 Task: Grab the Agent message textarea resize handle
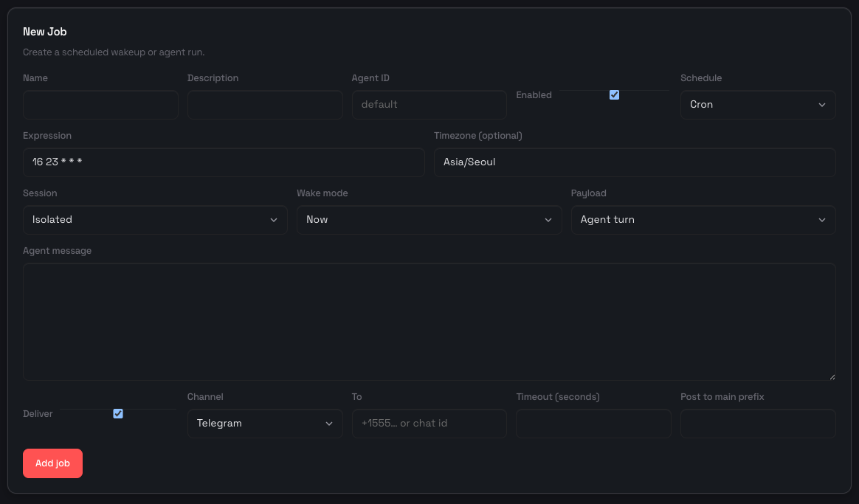click(832, 376)
